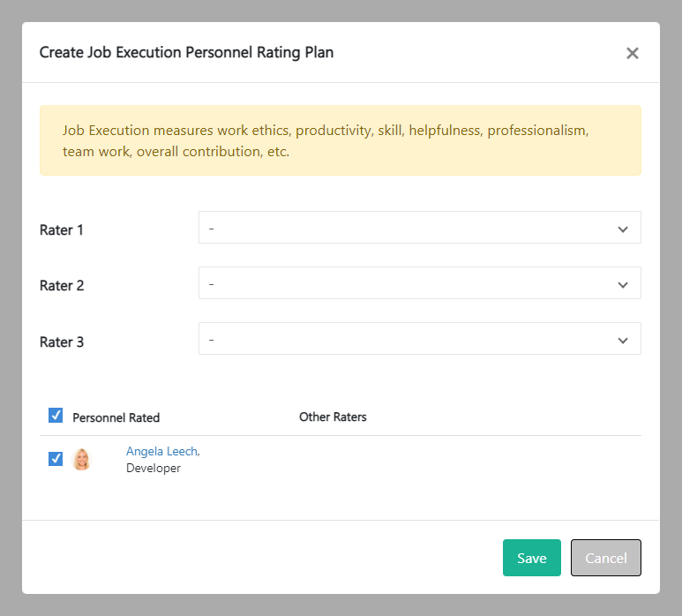
Task: Expand the Rater 2 dropdown
Action: (x=419, y=283)
